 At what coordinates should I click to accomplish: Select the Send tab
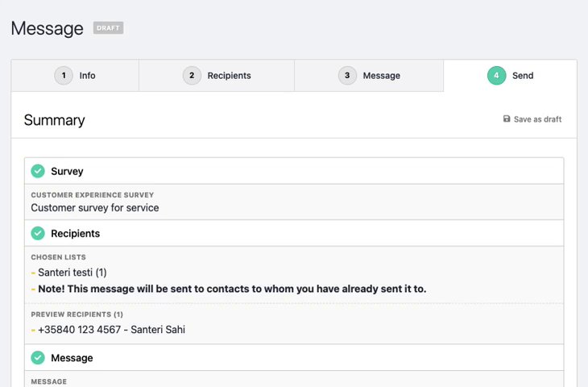click(523, 76)
